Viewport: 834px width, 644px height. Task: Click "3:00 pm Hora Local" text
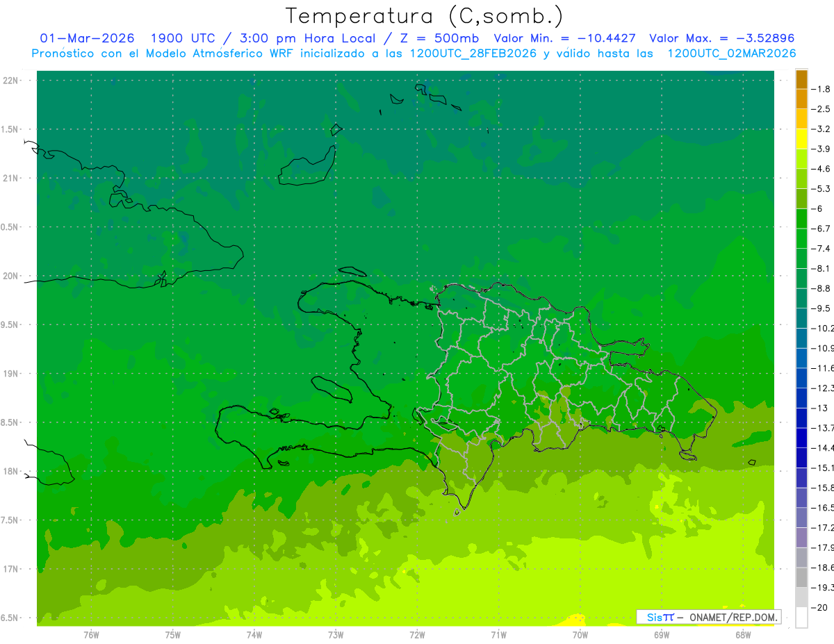(x=307, y=38)
